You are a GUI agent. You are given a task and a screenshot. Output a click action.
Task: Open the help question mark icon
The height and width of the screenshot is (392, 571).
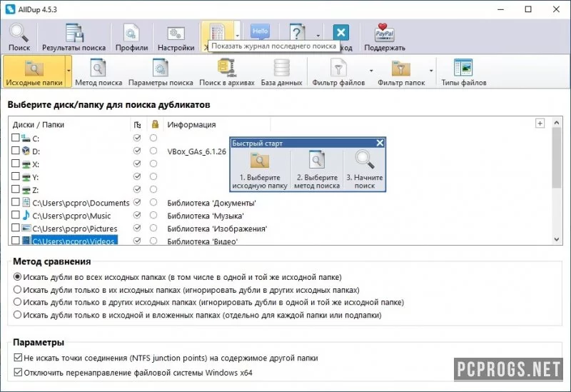coord(297,33)
